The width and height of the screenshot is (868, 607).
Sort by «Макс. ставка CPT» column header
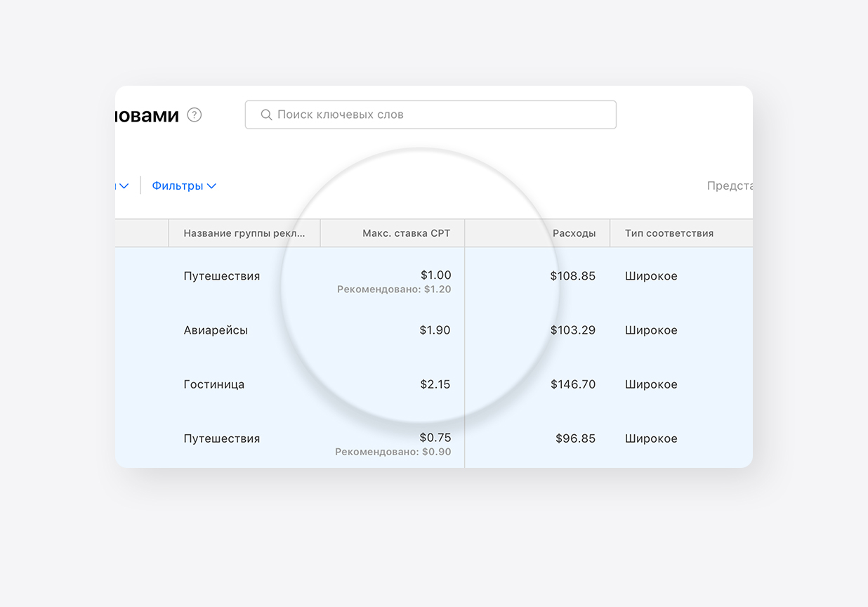tap(406, 233)
